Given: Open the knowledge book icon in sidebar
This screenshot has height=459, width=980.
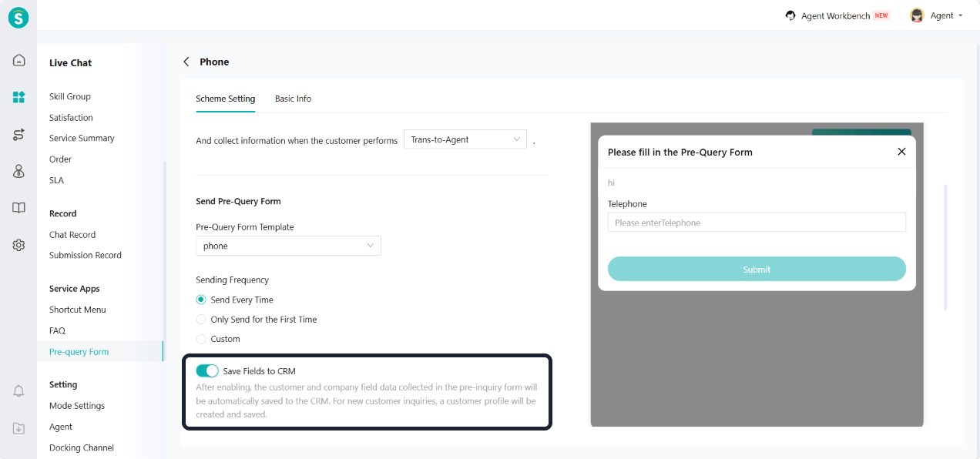Looking at the screenshot, I should coord(18,208).
